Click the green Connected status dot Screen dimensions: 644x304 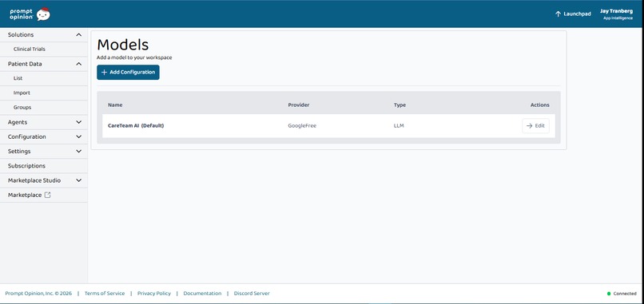click(x=609, y=294)
